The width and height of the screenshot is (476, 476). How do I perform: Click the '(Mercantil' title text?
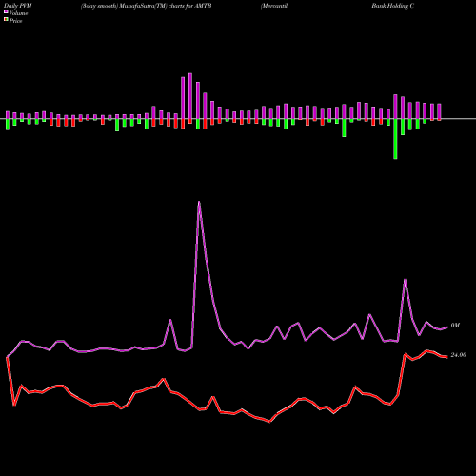point(274,6)
